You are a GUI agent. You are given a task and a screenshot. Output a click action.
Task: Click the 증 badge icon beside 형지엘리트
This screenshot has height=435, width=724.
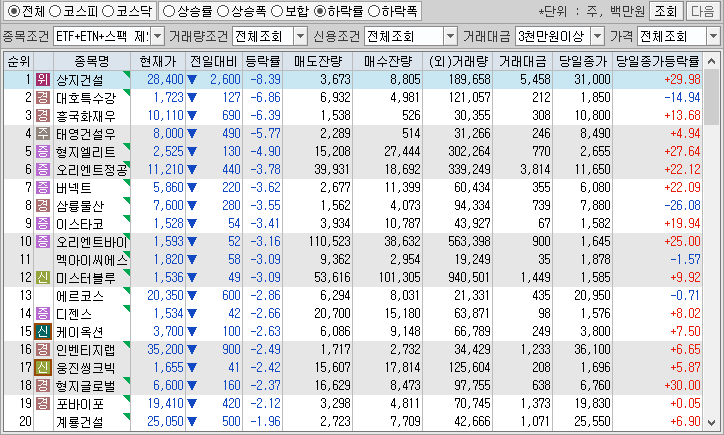pos(43,151)
